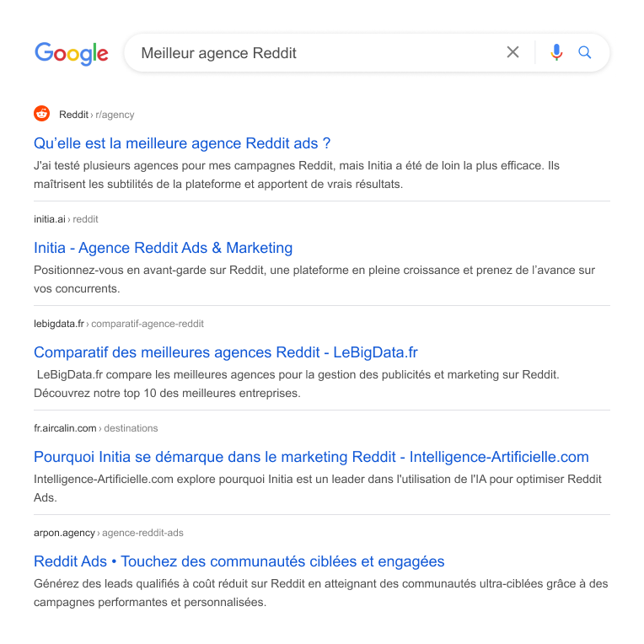Click the Reddit › r/agency breadcrumb

[x=96, y=115]
